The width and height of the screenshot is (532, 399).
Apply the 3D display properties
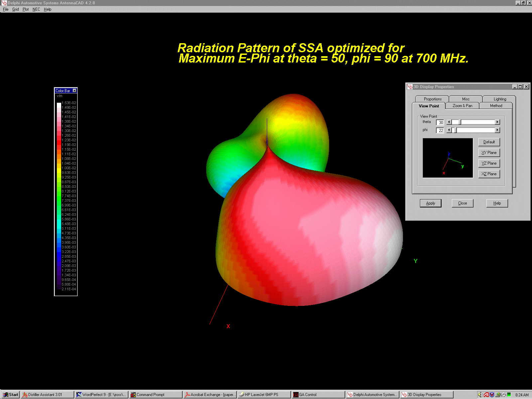point(430,203)
